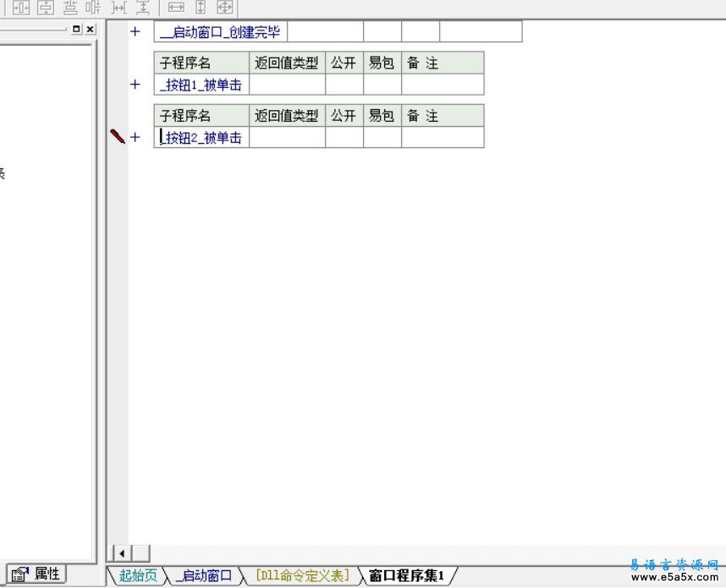The width and height of the screenshot is (726, 588).
Task: Expand the _按钮1_被单击 subroutine
Action: point(135,85)
